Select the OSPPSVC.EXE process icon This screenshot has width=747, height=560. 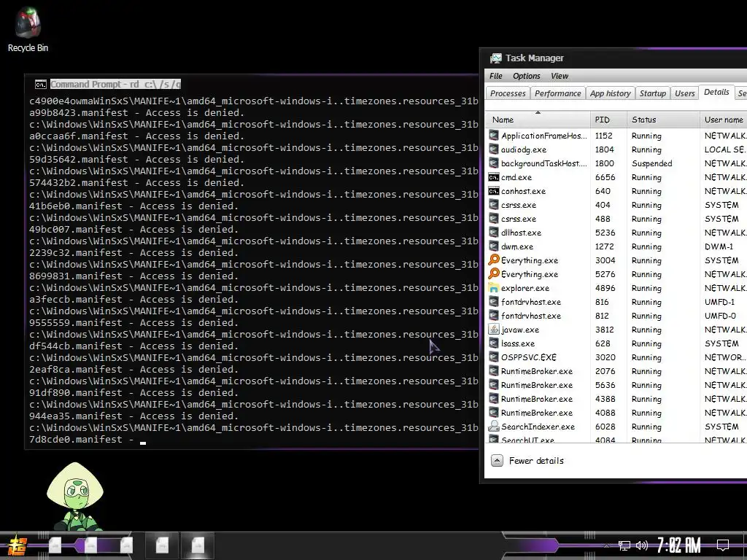[x=494, y=357]
